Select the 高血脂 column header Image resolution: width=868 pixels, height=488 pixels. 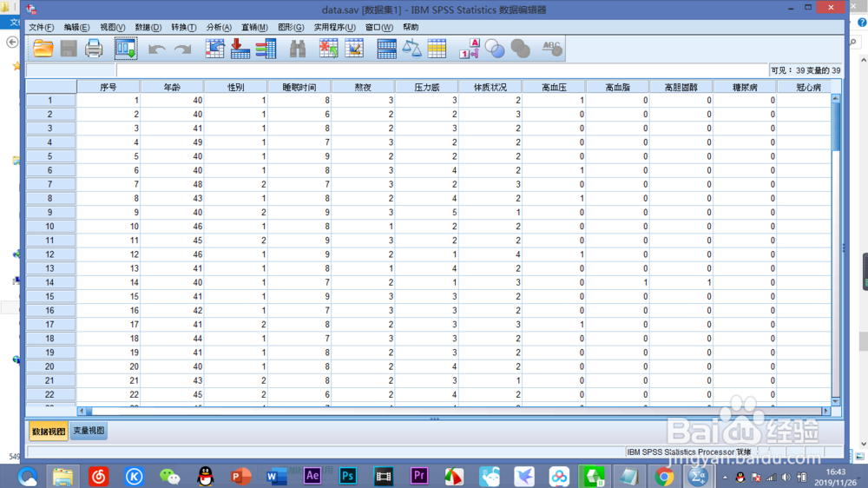[618, 87]
